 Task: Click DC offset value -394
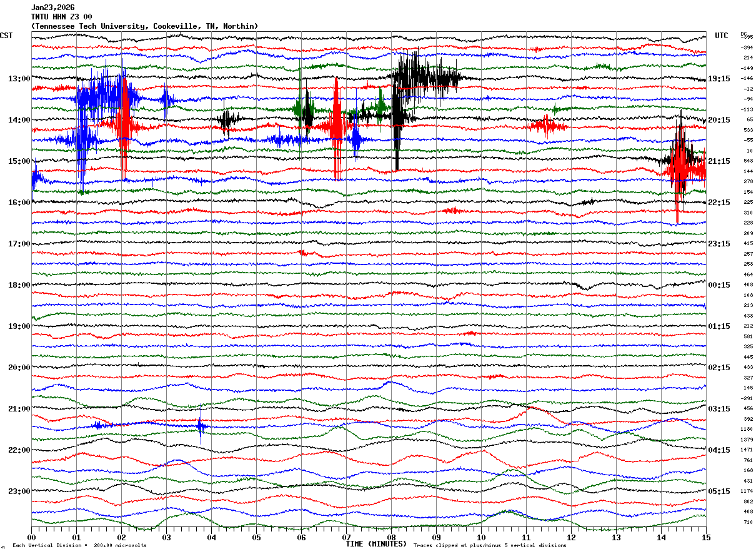(747, 48)
